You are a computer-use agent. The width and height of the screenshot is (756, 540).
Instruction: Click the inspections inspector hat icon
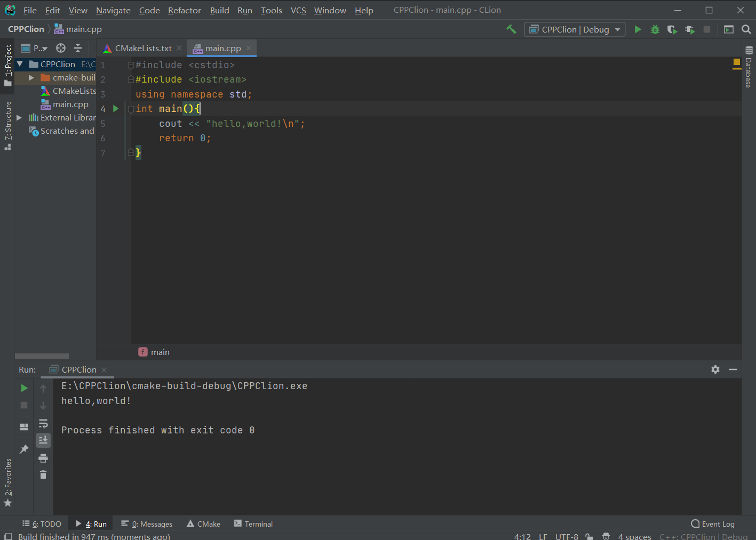coord(606,536)
